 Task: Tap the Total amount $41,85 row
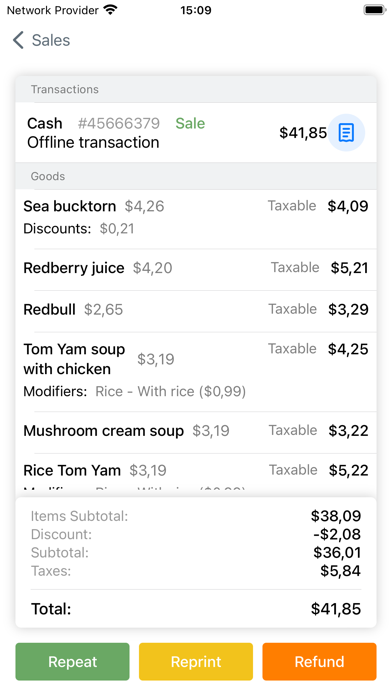(x=196, y=609)
